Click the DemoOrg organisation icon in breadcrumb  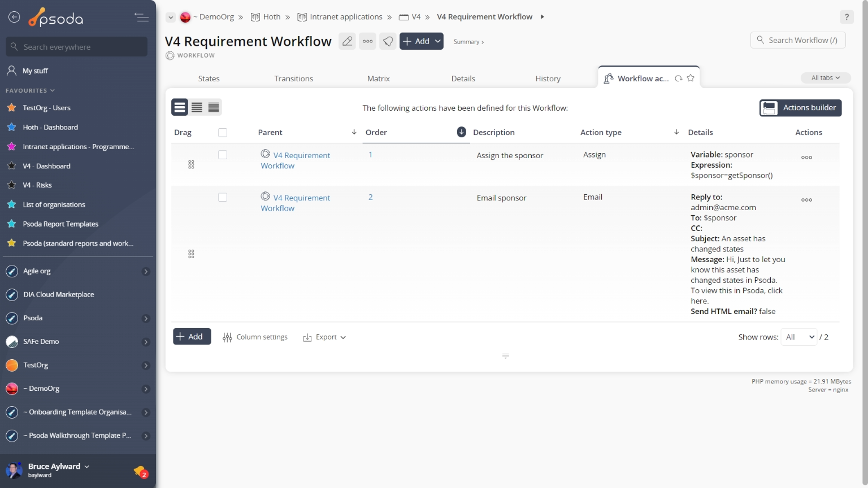[x=185, y=17]
